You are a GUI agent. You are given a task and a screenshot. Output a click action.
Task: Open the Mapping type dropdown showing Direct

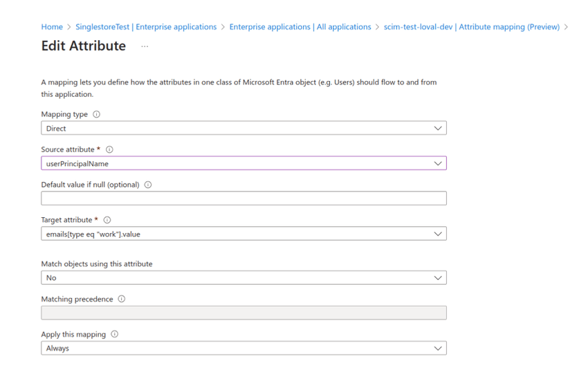(244, 129)
